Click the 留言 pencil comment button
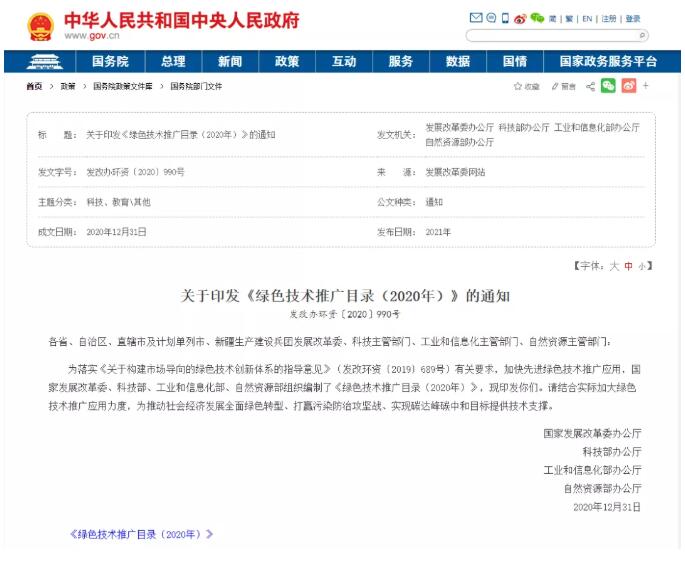The height and width of the screenshot is (572, 685). coord(563,87)
